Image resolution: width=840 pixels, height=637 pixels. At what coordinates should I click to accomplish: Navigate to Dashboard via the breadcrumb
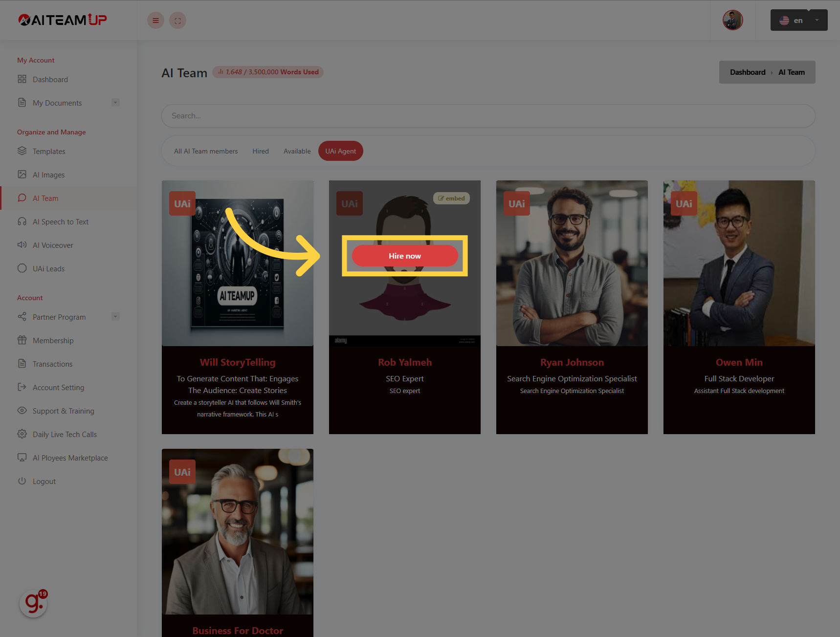(747, 72)
